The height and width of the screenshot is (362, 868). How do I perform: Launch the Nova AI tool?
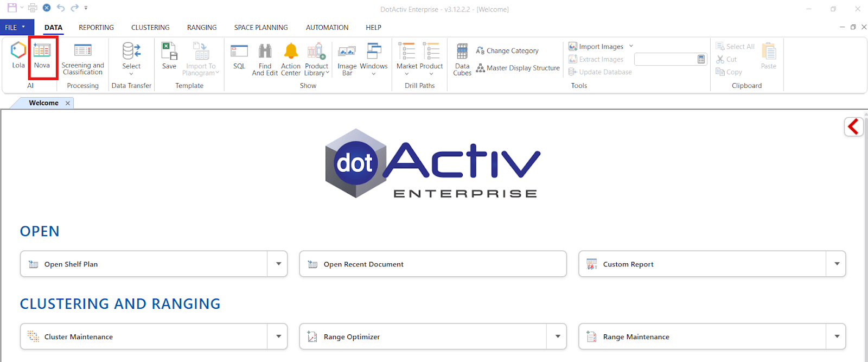click(42, 55)
